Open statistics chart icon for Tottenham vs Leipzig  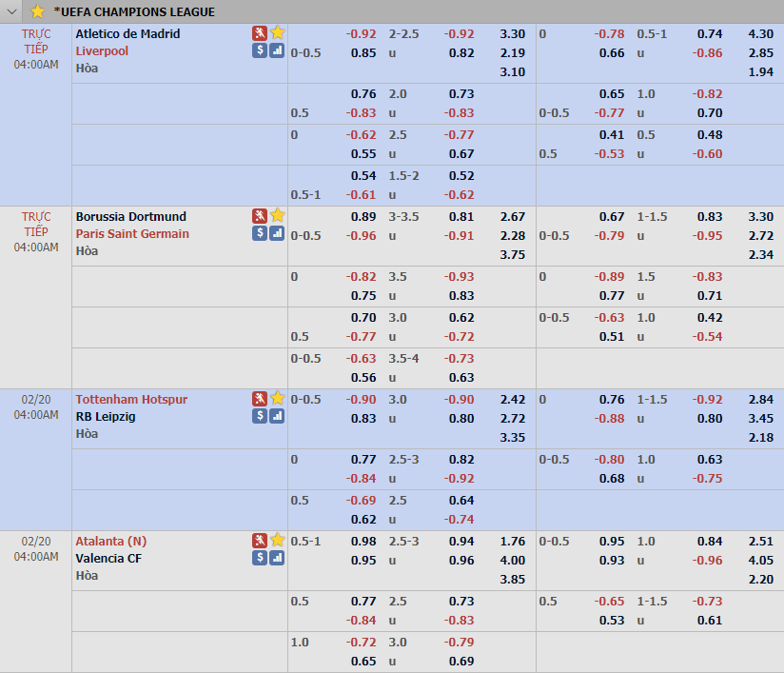277,415
